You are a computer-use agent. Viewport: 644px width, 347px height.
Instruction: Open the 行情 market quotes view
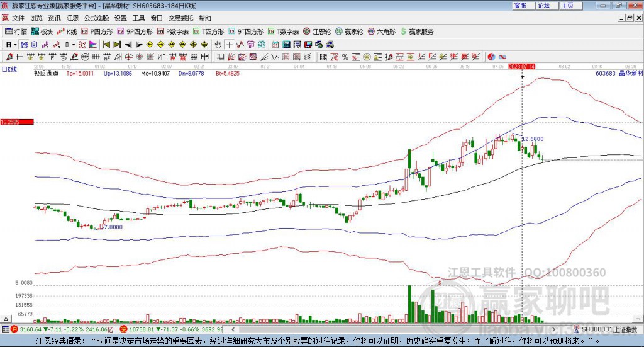pos(16,31)
